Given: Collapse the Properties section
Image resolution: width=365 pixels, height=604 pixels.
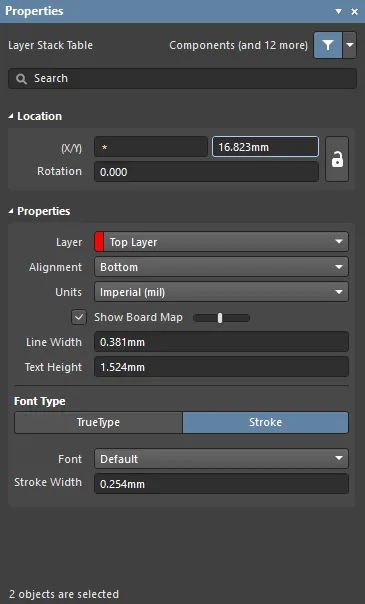Looking at the screenshot, I should click(x=11, y=211).
